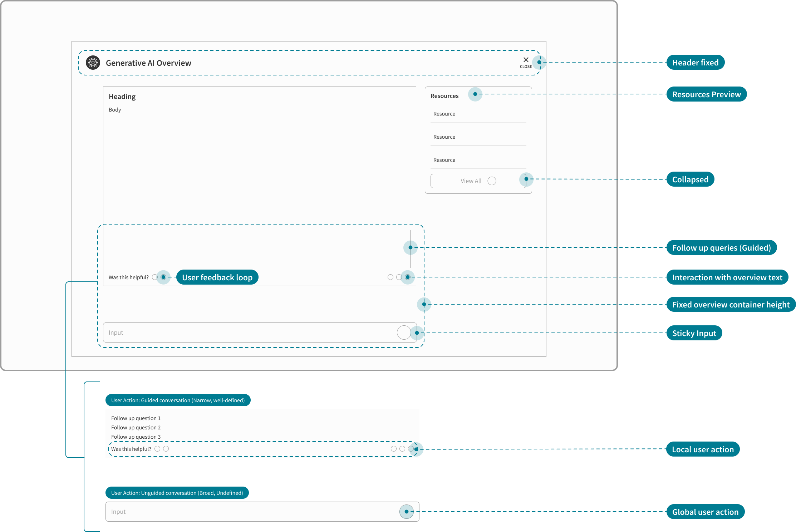The width and height of the screenshot is (796, 532).
Task: Click the Resources panel title
Action: (x=444, y=96)
